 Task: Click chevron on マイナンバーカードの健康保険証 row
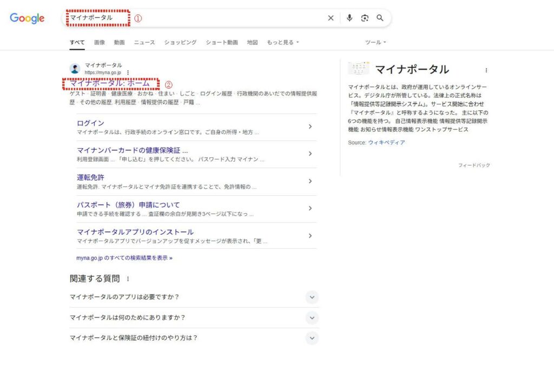tap(310, 154)
